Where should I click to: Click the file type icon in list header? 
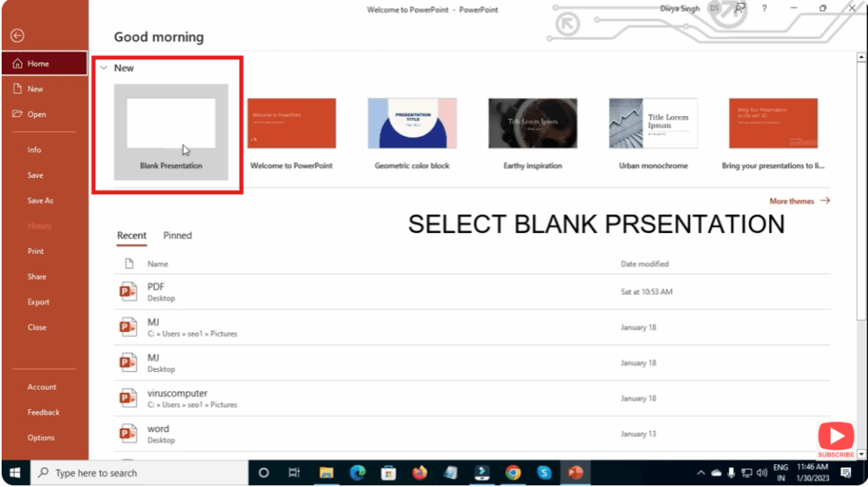[129, 264]
